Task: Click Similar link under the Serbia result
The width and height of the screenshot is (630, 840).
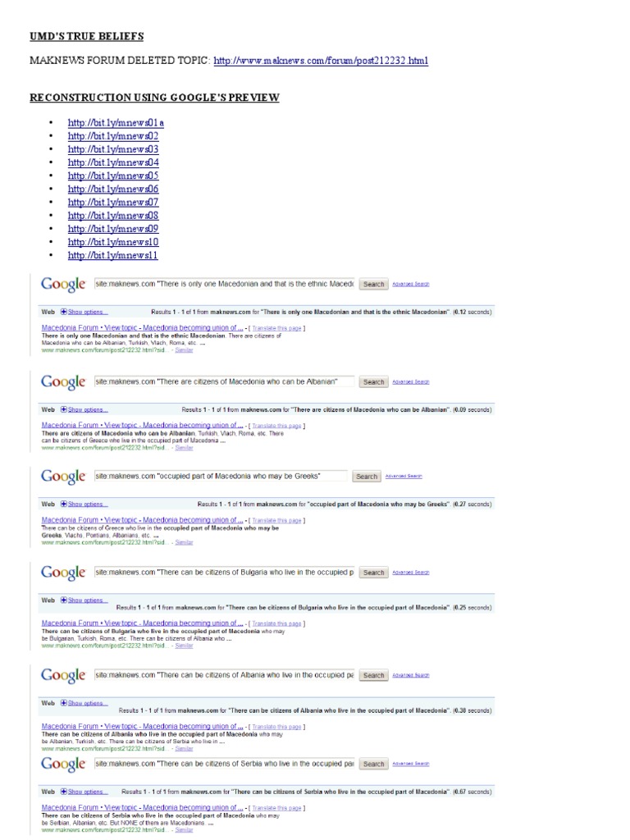Action: (184, 830)
